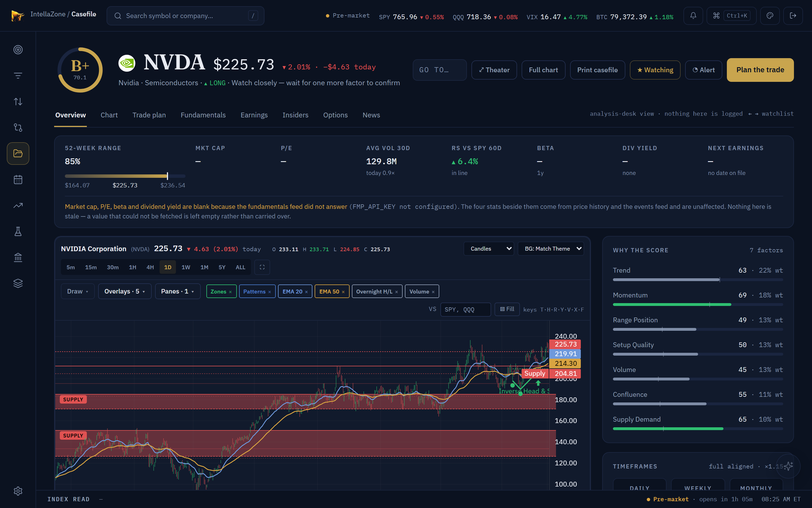Open the News tab
This screenshot has width=812, height=508.
tap(371, 115)
